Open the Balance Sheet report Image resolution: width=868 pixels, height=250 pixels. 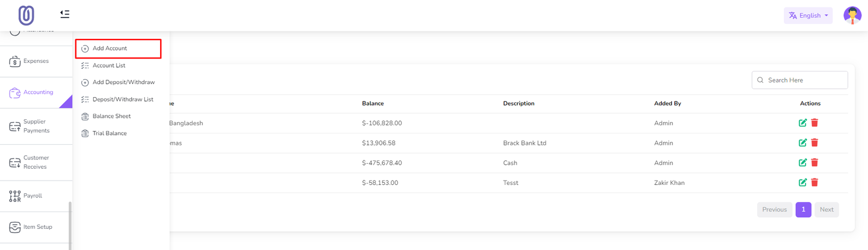[x=111, y=116]
